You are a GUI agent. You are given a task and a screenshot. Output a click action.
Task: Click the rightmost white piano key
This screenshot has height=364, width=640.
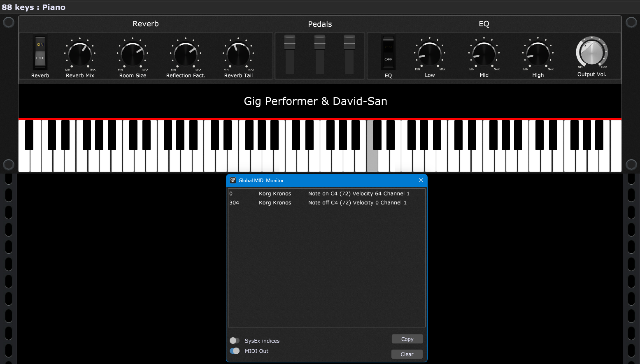(616, 146)
